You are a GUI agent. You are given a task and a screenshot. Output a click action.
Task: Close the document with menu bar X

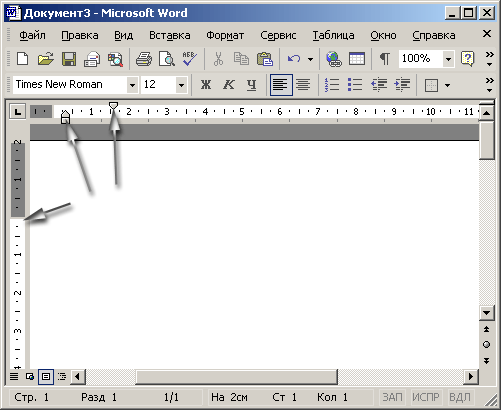pyautogui.click(x=487, y=33)
